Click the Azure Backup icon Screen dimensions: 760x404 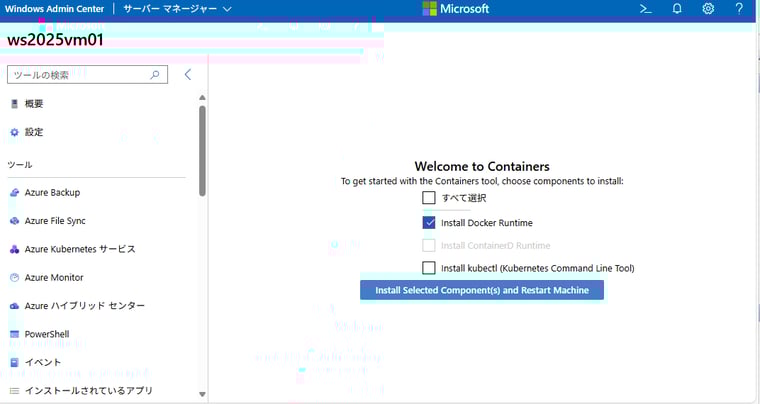point(15,193)
